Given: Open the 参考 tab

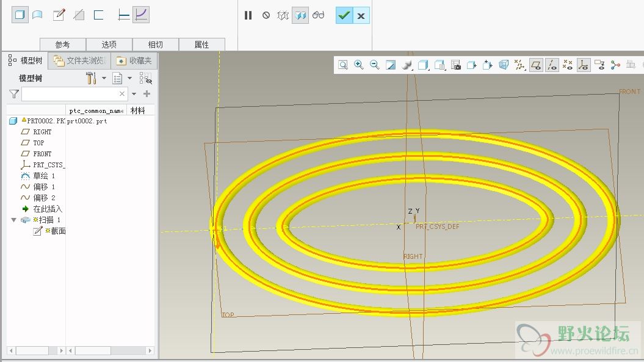Looking at the screenshot, I should click(x=62, y=45).
